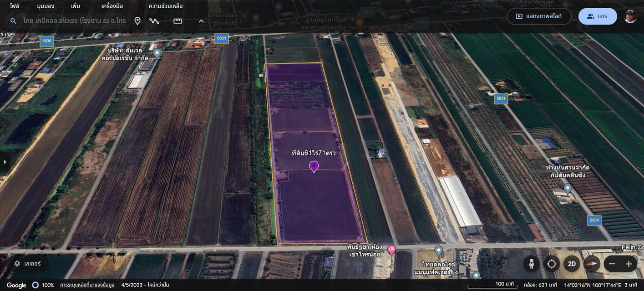Open the เพิ่ม menu

(x=76, y=6)
